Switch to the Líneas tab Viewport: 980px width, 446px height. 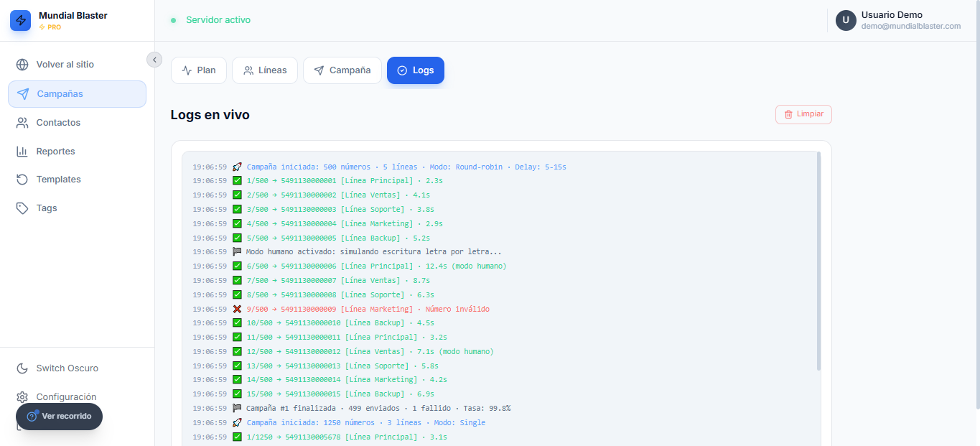pos(265,70)
